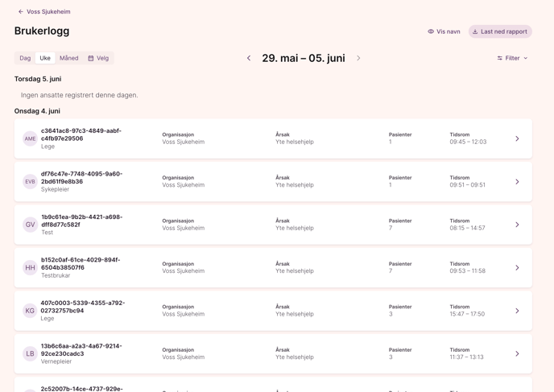The image size is (554, 392).
Task: Click the HH avatar circle
Action: (30, 268)
